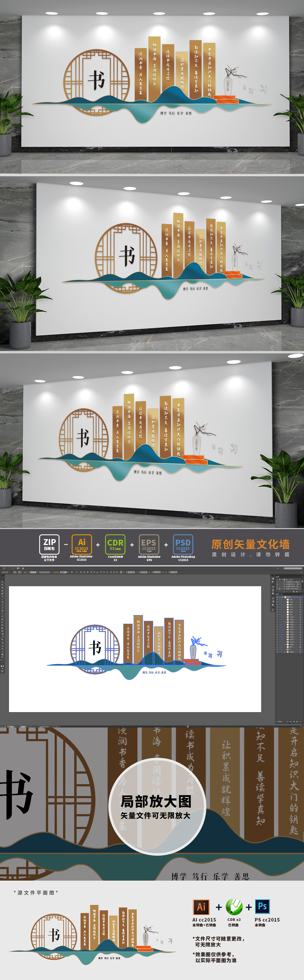Select the Rectangle tool in Illustrator toolbar

click(x=2, y=602)
